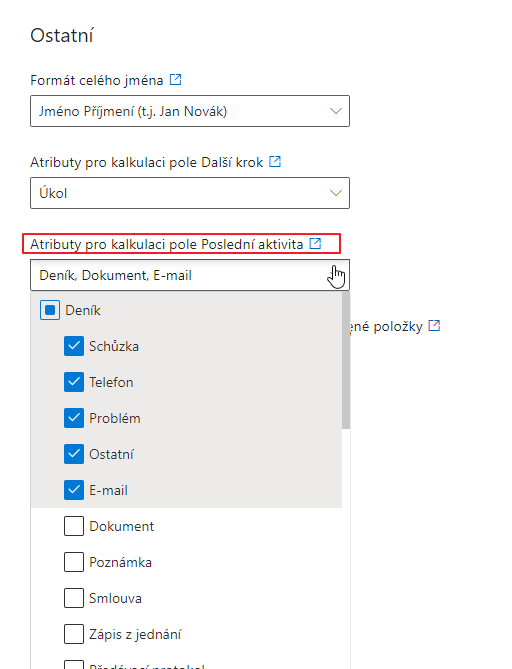Click the dropdown list vertical scrollbar

tap(346, 360)
